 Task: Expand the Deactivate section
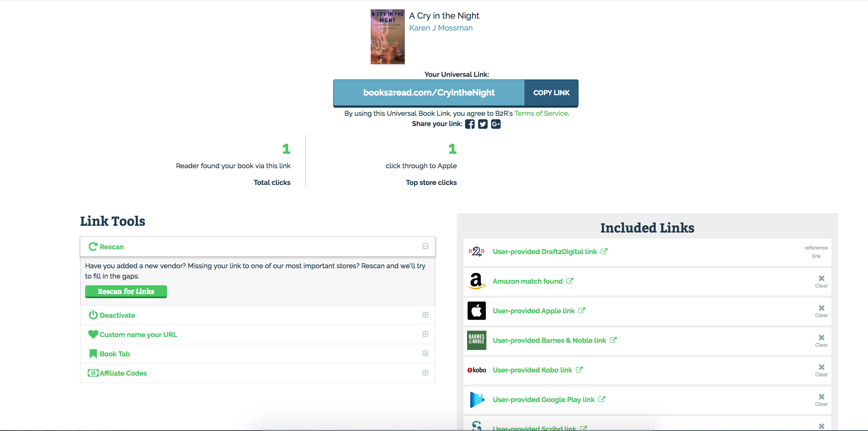(x=425, y=315)
